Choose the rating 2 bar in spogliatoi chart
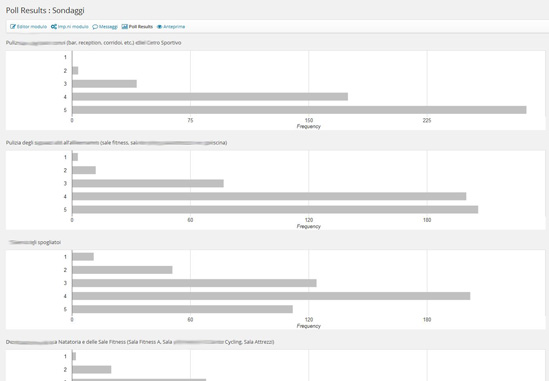The width and height of the screenshot is (549, 381). pos(122,270)
